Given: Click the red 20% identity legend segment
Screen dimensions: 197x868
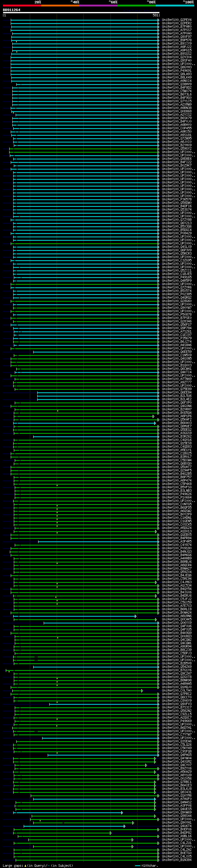Looking at the screenshot, I should (x=22, y=6).
